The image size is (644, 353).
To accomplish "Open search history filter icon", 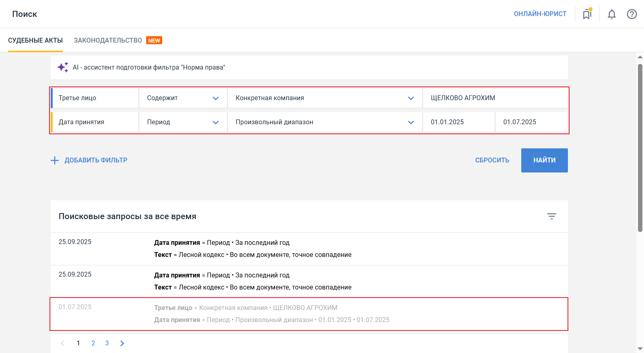I will pyautogui.click(x=551, y=216).
